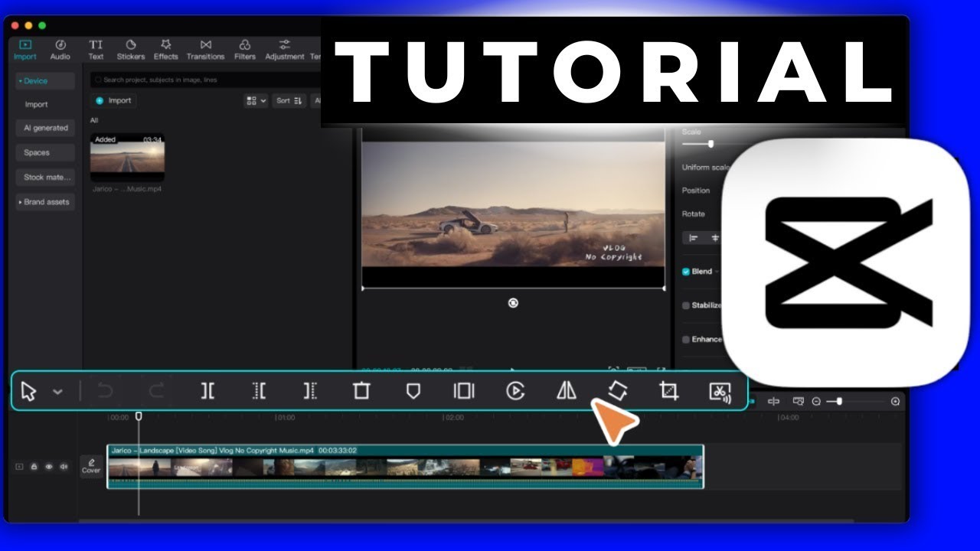Delete the selected clip with trash icon
980x551 pixels.
(x=361, y=391)
